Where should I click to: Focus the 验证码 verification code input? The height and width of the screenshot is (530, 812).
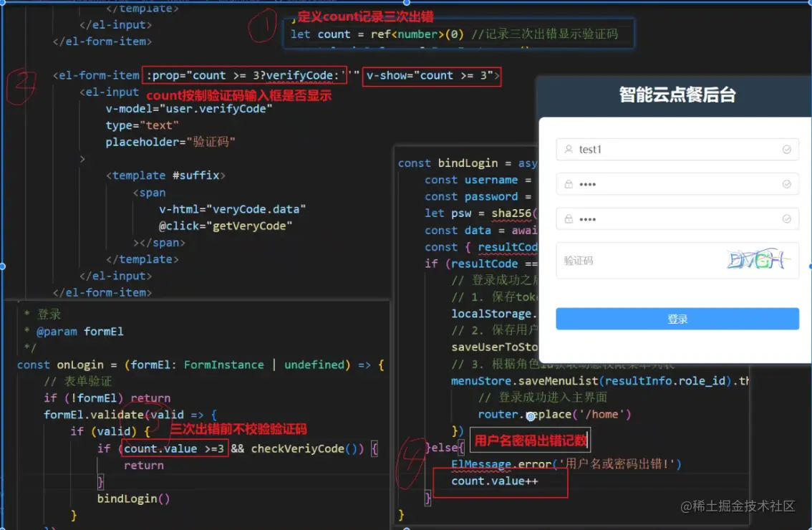(677, 260)
